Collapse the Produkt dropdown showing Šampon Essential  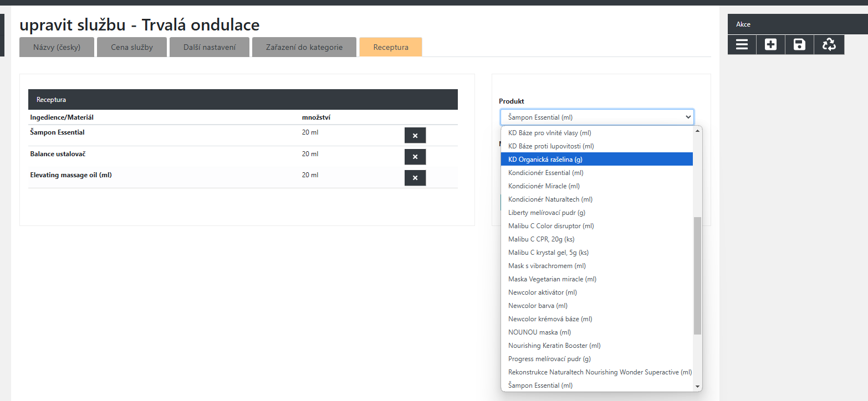click(597, 117)
